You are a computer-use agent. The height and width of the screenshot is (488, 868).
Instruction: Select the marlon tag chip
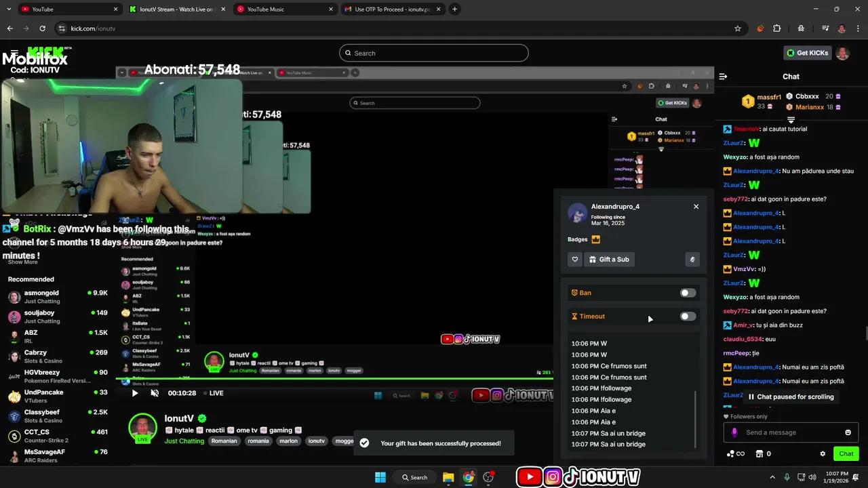(x=289, y=441)
